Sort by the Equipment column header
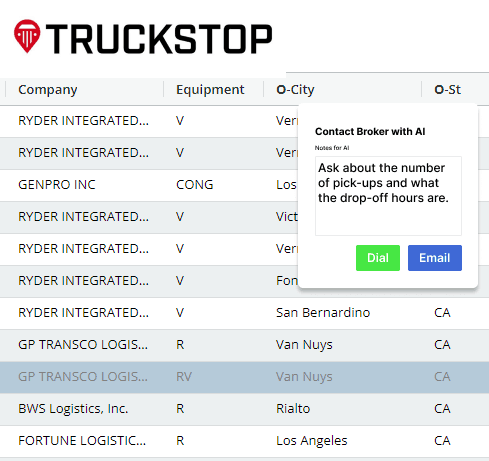The height and width of the screenshot is (461, 489). pos(210,89)
